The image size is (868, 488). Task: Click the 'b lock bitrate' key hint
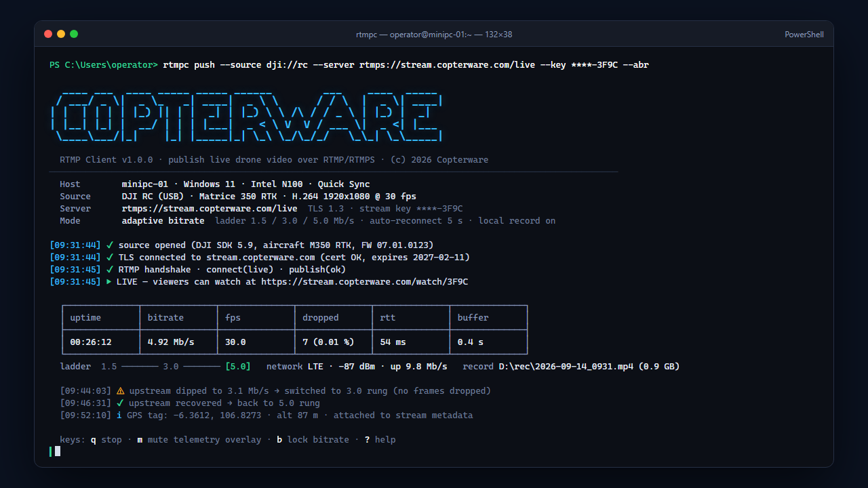(313, 440)
